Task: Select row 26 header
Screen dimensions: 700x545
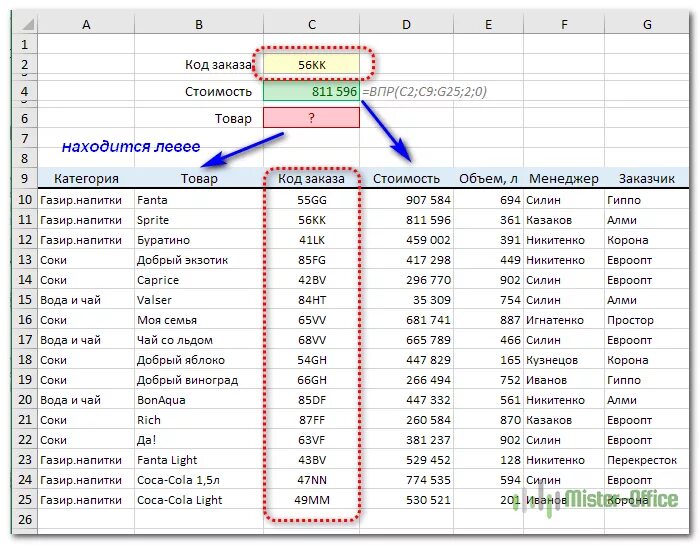Action: [x=25, y=520]
